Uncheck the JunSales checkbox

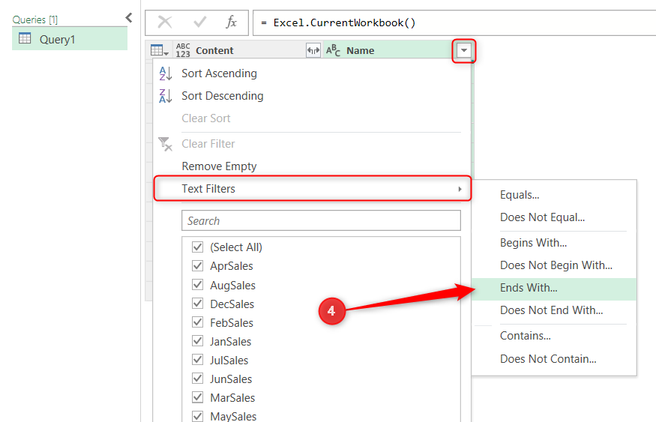tap(197, 379)
